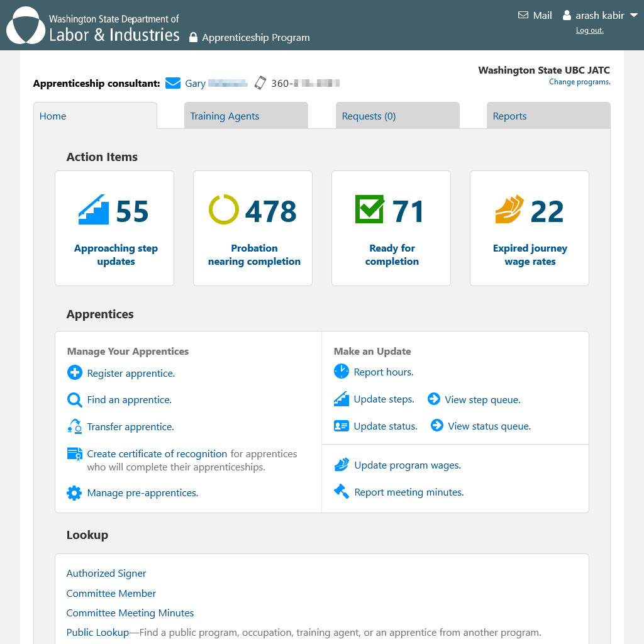
Task: Click the wages icon for Update program wages
Action: (x=341, y=465)
